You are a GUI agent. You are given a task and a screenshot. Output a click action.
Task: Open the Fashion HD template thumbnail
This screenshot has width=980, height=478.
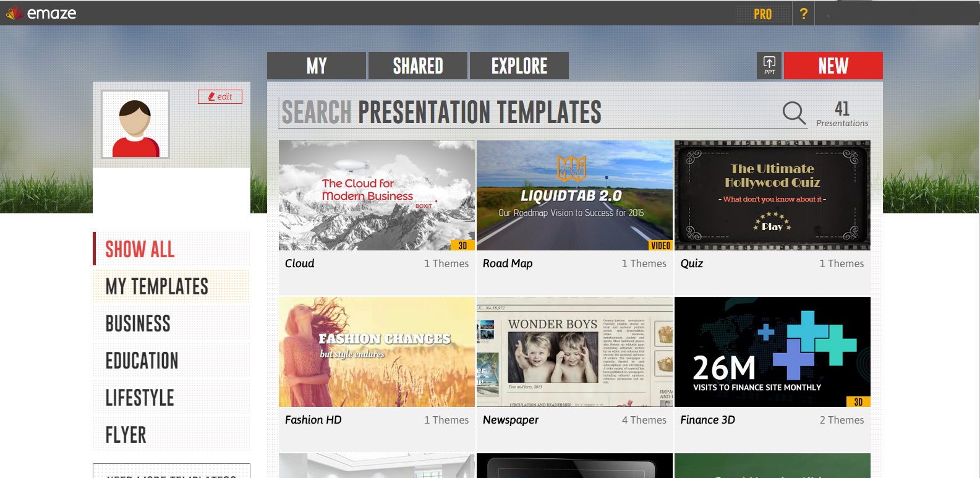(x=377, y=352)
